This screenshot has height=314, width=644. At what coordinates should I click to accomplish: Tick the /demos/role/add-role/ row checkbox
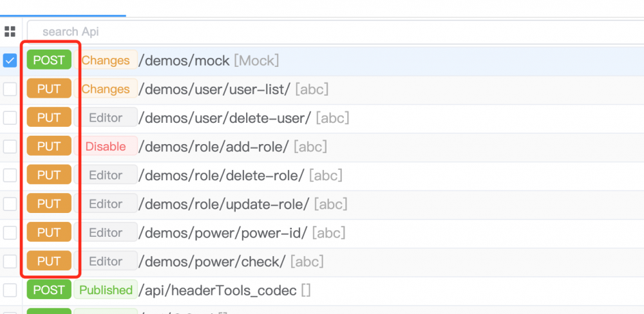tap(10, 147)
